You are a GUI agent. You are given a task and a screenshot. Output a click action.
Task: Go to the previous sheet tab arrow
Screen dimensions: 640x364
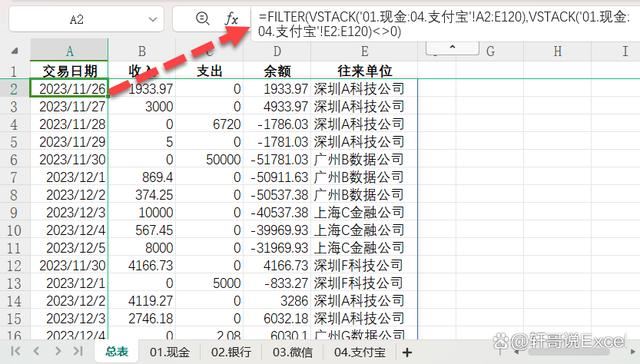click(x=37, y=351)
